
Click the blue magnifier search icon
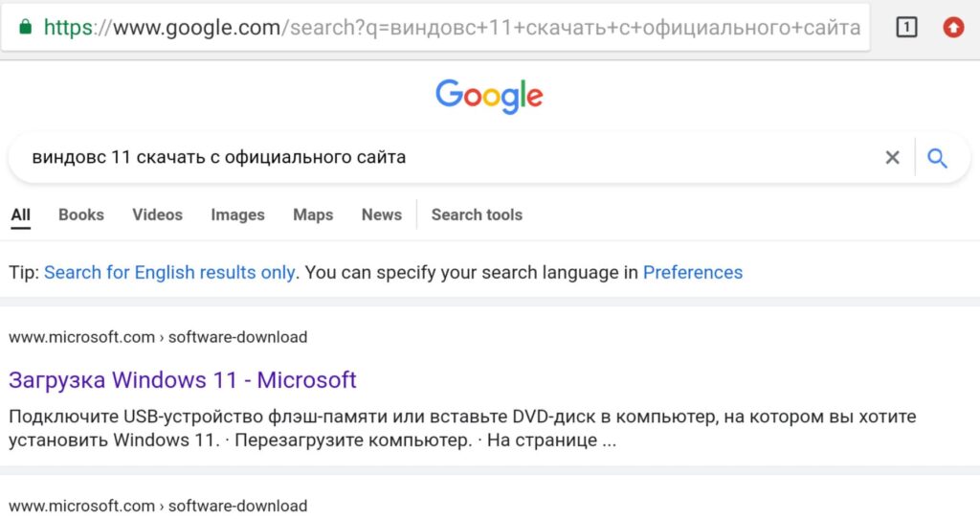click(937, 158)
